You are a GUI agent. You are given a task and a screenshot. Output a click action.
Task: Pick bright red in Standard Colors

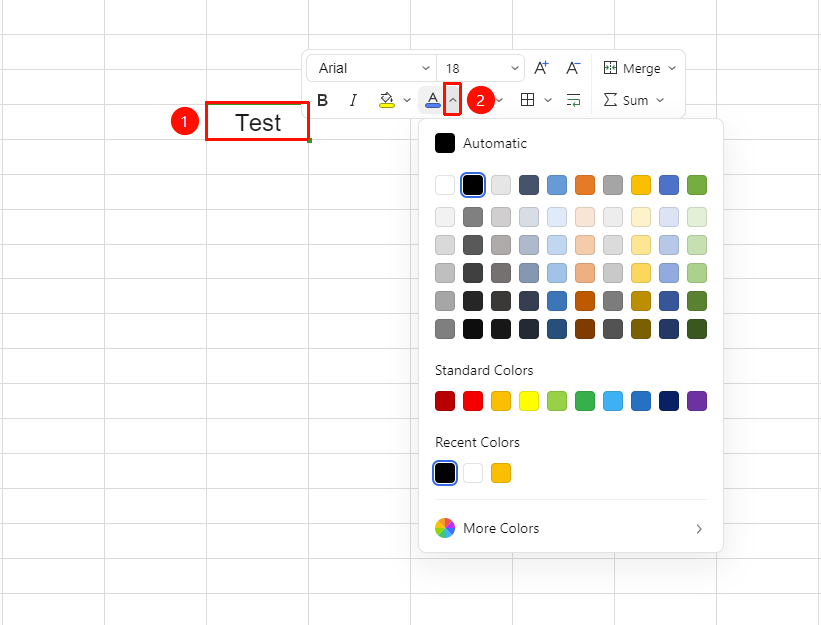[x=473, y=401]
